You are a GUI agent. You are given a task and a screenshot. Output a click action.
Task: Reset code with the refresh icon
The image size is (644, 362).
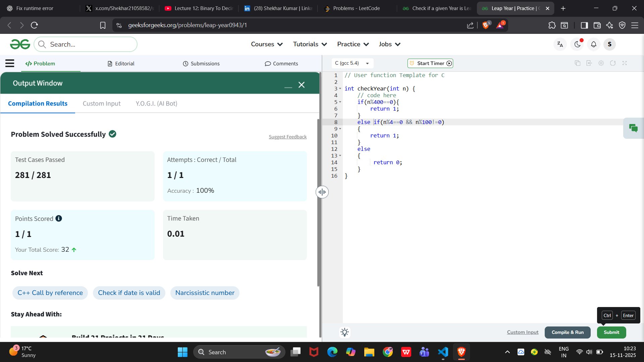coord(613,63)
